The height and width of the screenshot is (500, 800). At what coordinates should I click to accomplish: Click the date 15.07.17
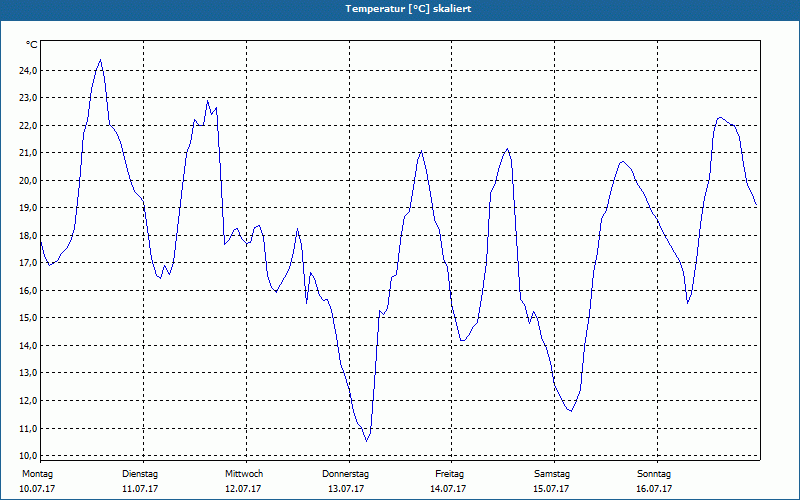[x=551, y=489]
